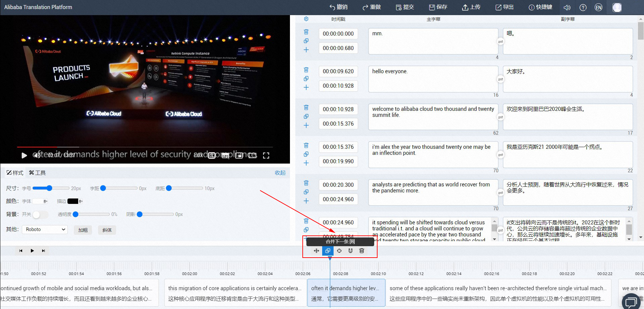Toggle picture-in-picture mode in player
Viewport: 644px width, 309px height.
point(239,155)
